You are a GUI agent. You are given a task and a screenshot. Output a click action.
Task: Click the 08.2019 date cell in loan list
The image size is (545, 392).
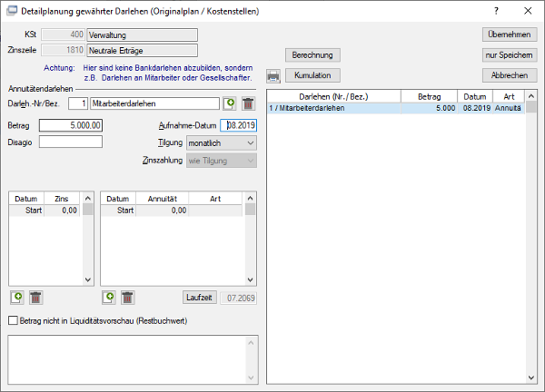coord(475,108)
